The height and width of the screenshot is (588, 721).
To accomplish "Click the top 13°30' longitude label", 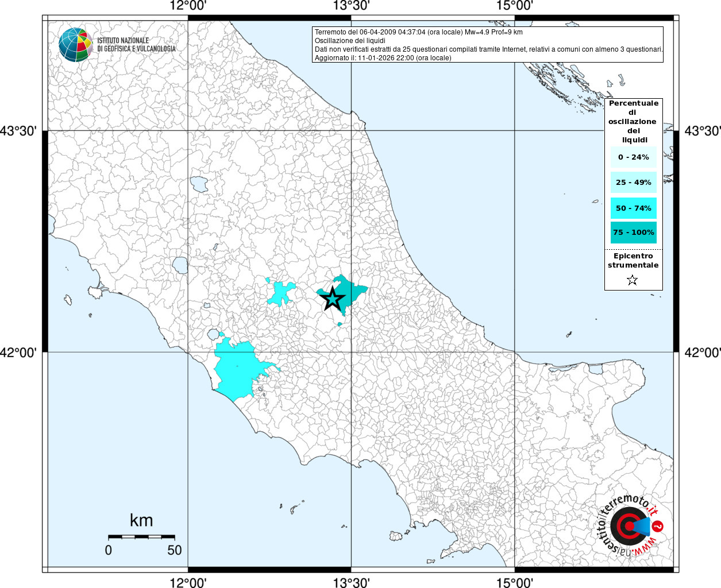I will coord(351,6).
